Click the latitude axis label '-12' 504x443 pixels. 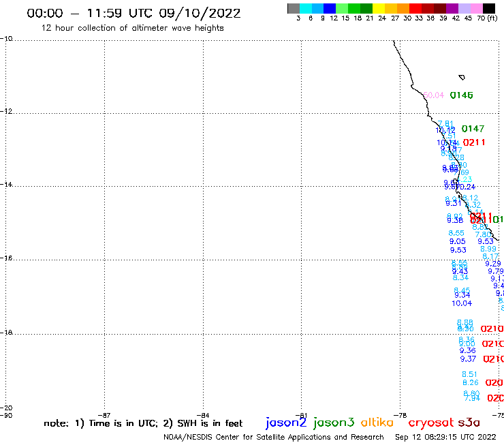coord(6,111)
